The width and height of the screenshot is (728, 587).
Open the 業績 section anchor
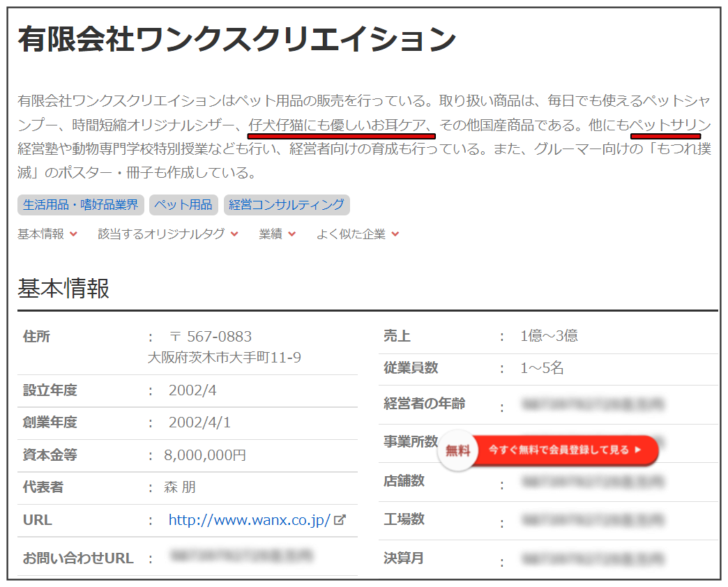point(277,234)
